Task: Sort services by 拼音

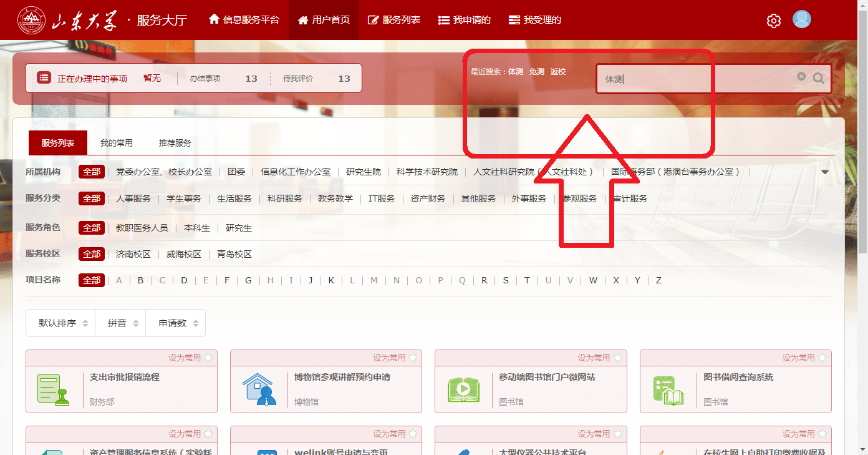Action: (x=120, y=323)
